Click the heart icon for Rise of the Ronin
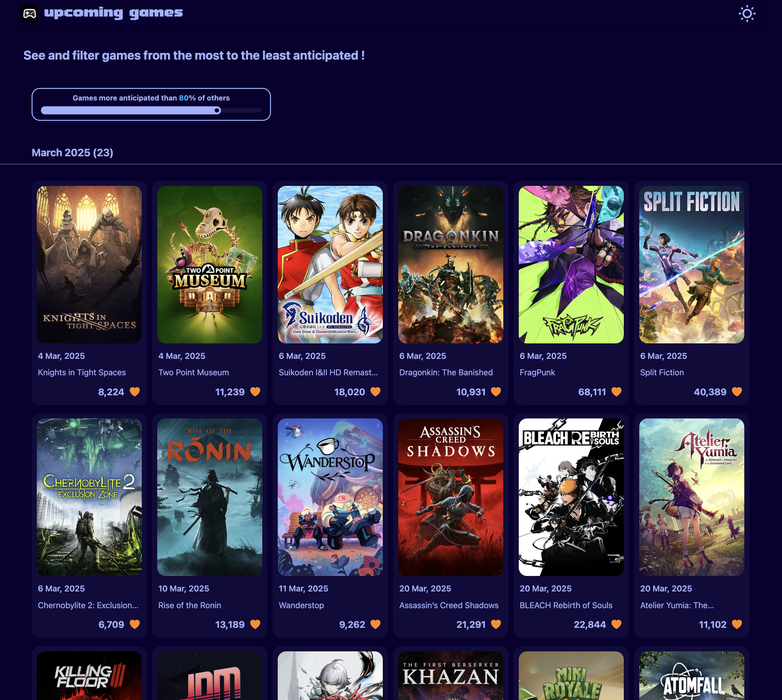The width and height of the screenshot is (782, 700). pos(255,624)
